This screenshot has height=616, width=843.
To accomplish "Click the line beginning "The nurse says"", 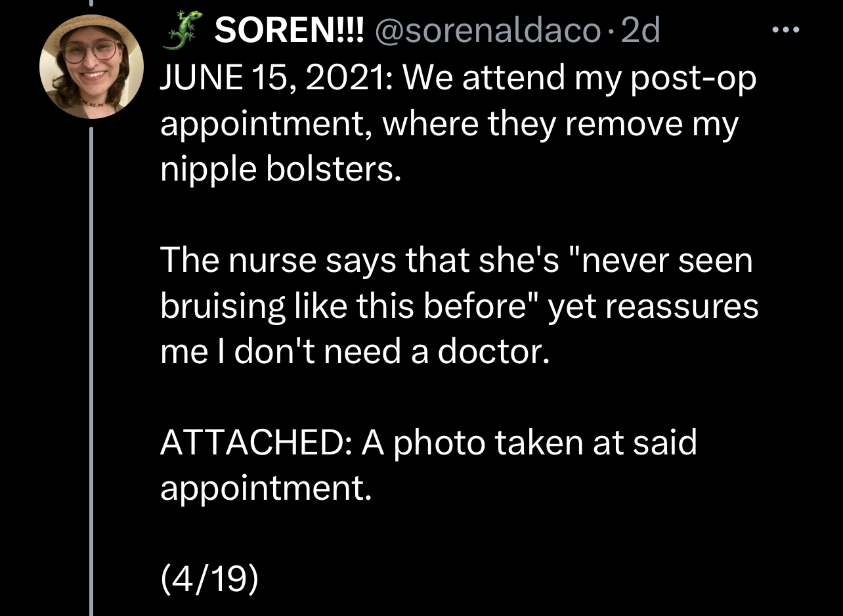I will pos(457,262).
